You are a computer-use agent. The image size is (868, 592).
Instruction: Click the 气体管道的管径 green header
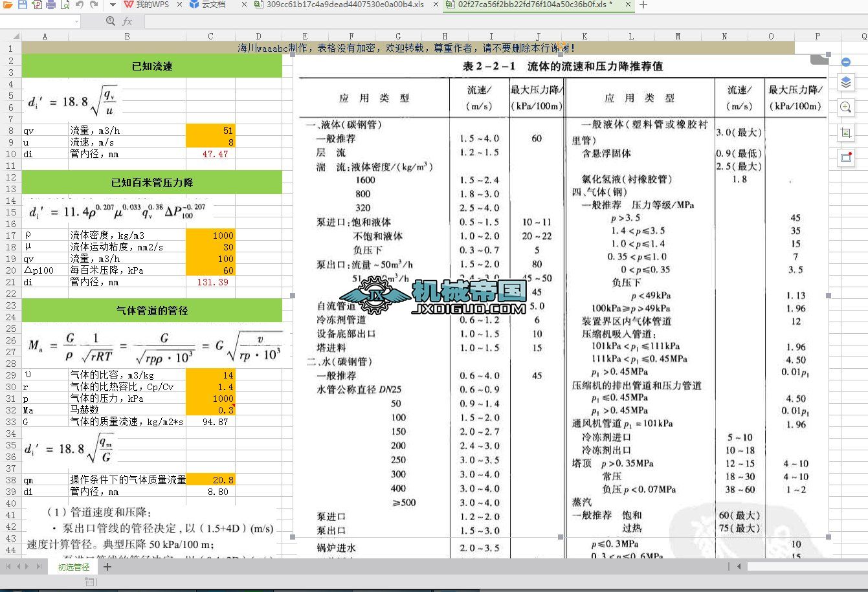152,311
